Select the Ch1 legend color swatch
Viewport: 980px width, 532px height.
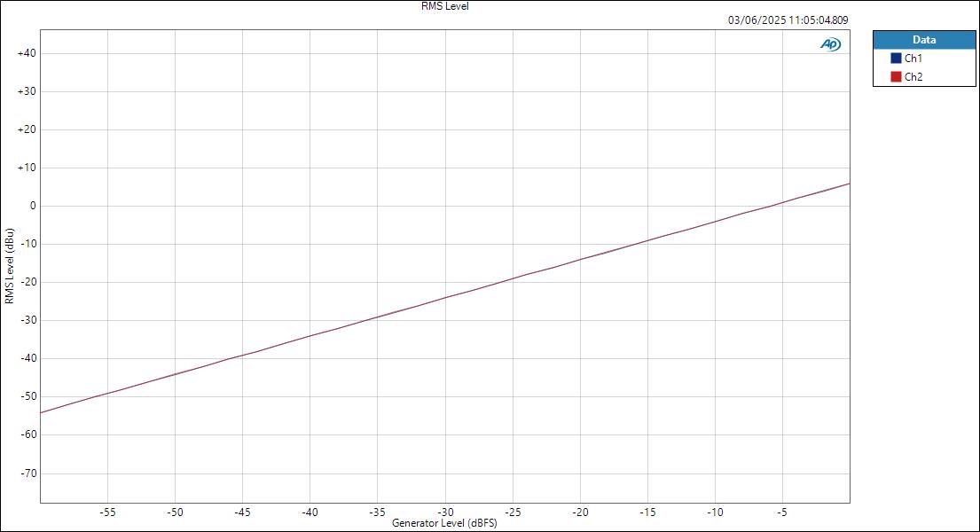898,56
